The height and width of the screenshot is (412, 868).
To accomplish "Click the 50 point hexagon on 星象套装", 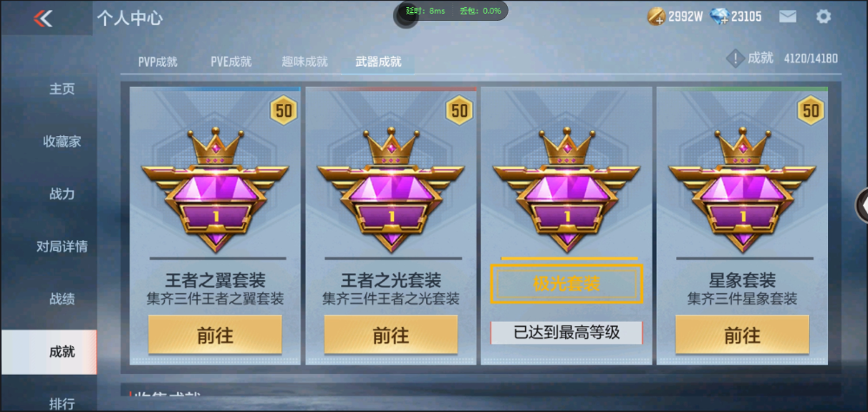I will [x=811, y=110].
